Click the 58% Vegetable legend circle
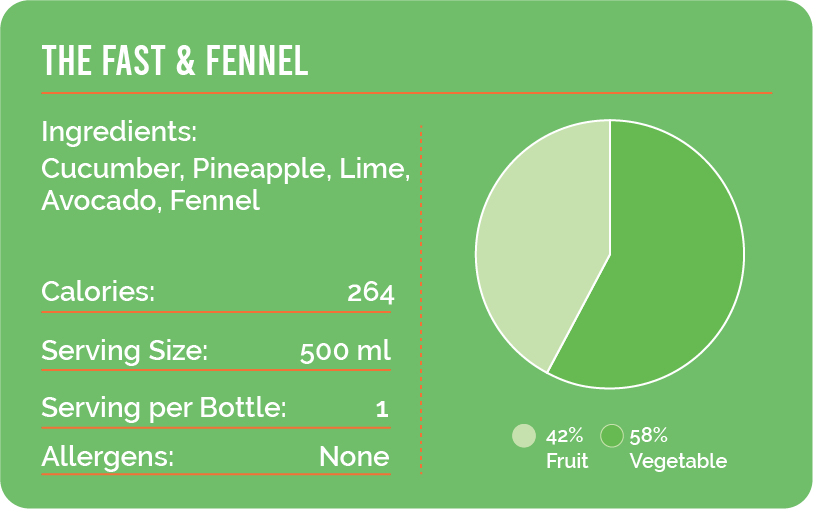The image size is (813, 509). (612, 436)
